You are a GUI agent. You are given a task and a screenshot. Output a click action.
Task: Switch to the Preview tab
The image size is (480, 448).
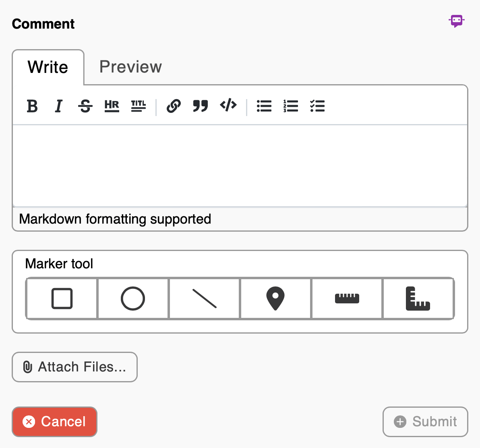[x=130, y=67]
